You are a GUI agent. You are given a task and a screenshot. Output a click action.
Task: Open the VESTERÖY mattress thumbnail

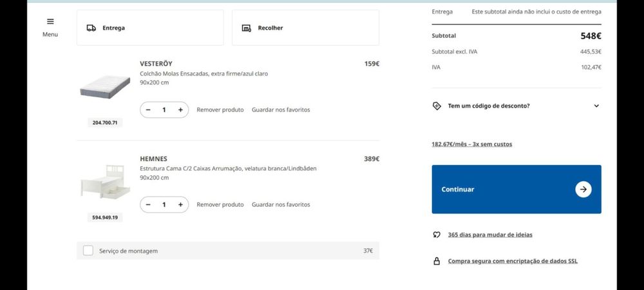tap(105, 88)
